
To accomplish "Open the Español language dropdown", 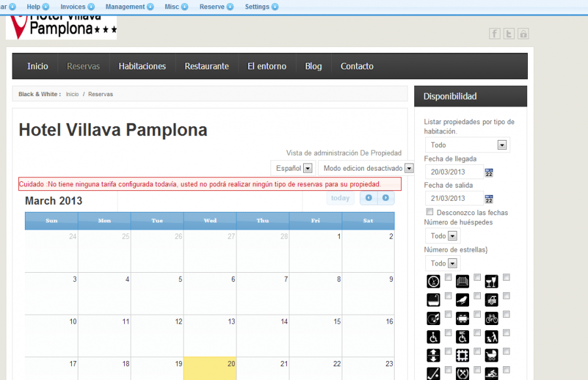I will coord(293,168).
